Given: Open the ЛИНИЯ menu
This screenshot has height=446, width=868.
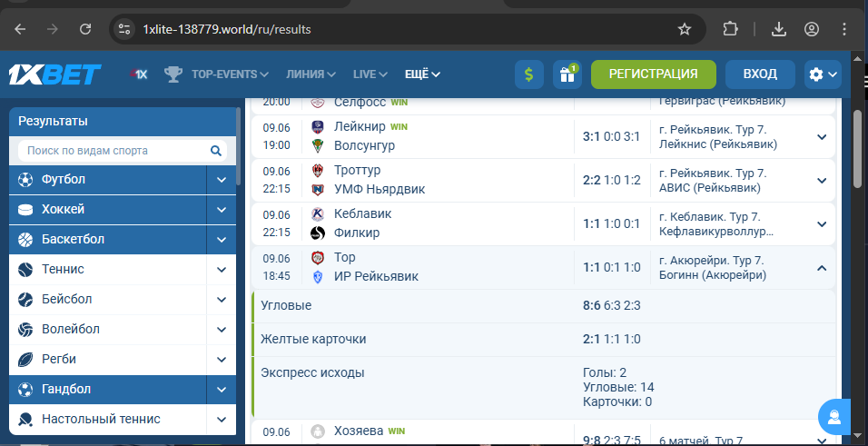Looking at the screenshot, I should (311, 74).
